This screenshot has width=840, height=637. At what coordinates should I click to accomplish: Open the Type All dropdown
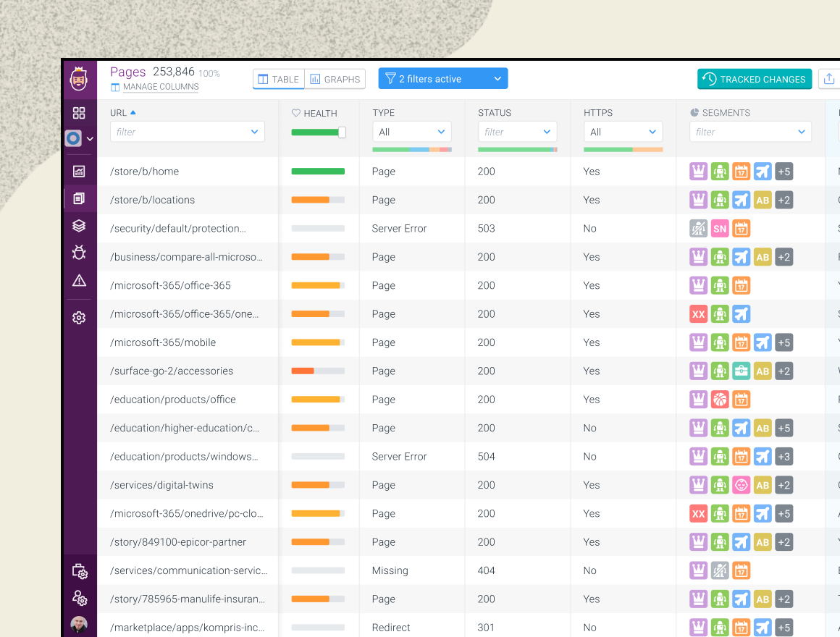click(412, 132)
